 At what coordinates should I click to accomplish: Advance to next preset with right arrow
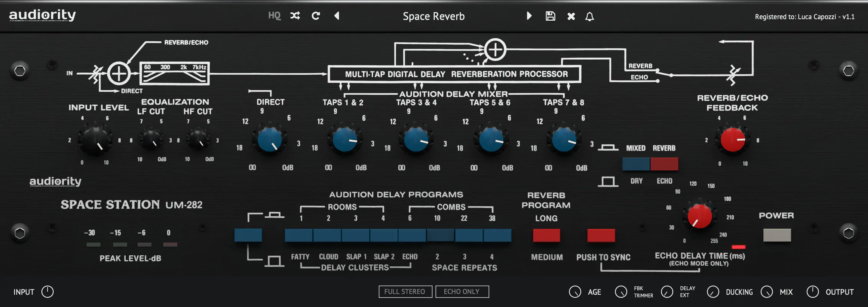[x=529, y=16]
